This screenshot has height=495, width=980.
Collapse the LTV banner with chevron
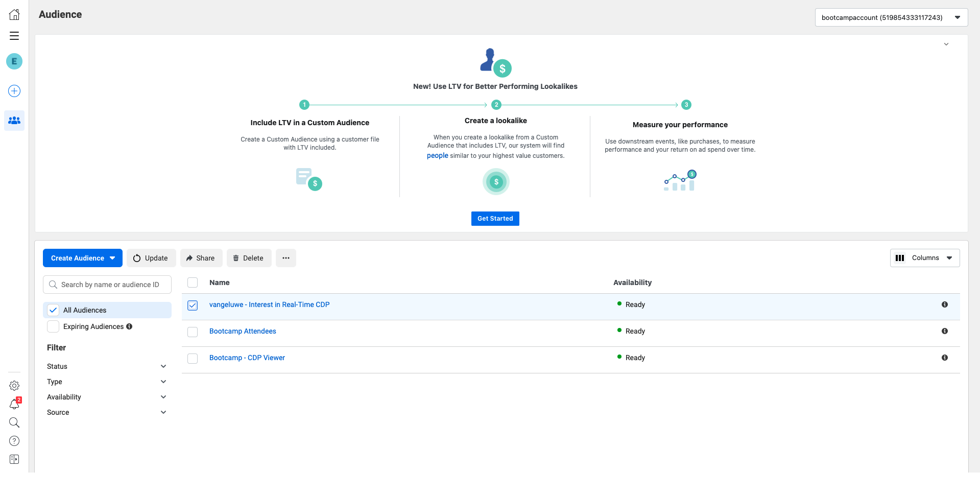pyautogui.click(x=946, y=44)
